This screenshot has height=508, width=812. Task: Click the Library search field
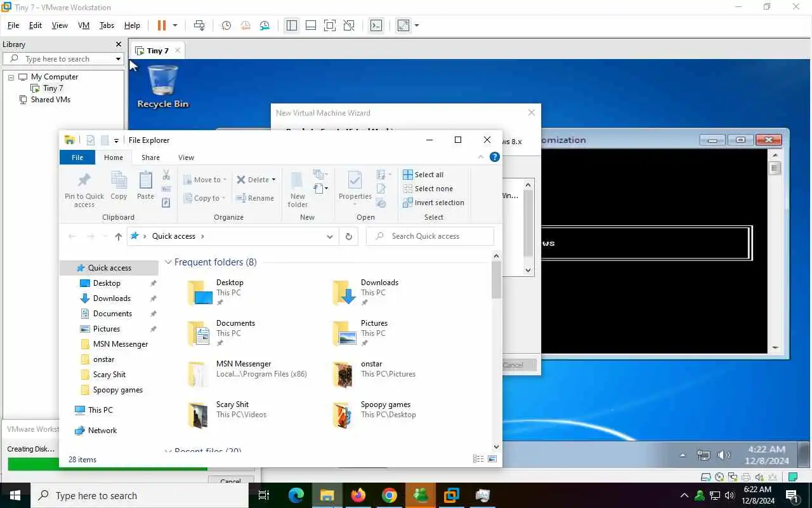click(x=63, y=59)
